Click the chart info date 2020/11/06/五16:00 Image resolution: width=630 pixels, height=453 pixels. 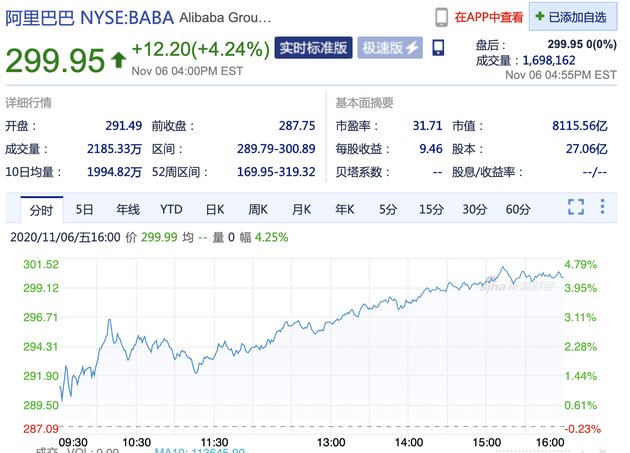pyautogui.click(x=65, y=237)
